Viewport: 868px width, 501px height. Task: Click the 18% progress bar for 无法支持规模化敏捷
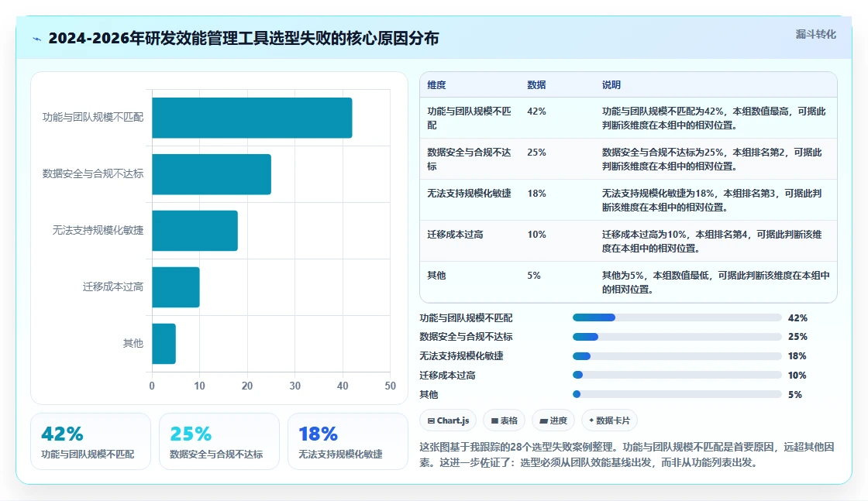[x=677, y=356]
